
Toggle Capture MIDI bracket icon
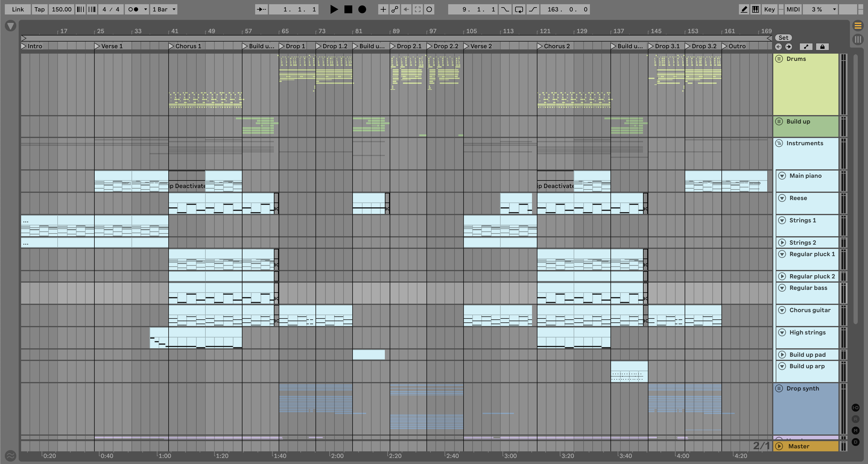pos(417,9)
